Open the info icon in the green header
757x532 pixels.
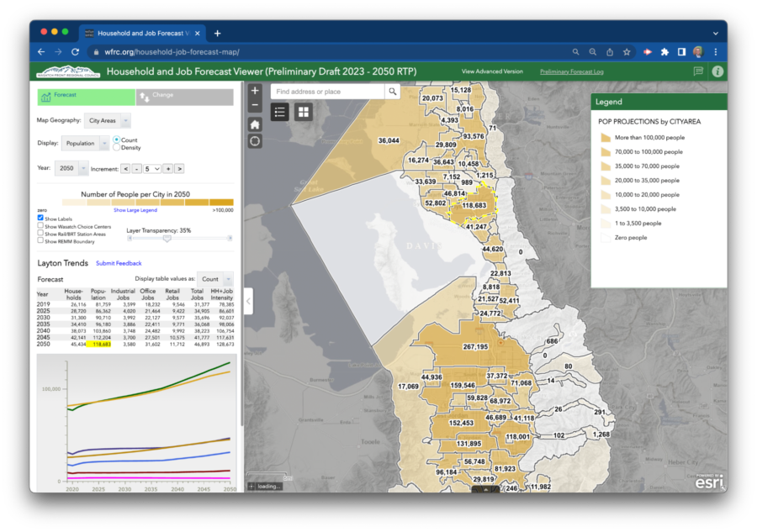(x=716, y=71)
